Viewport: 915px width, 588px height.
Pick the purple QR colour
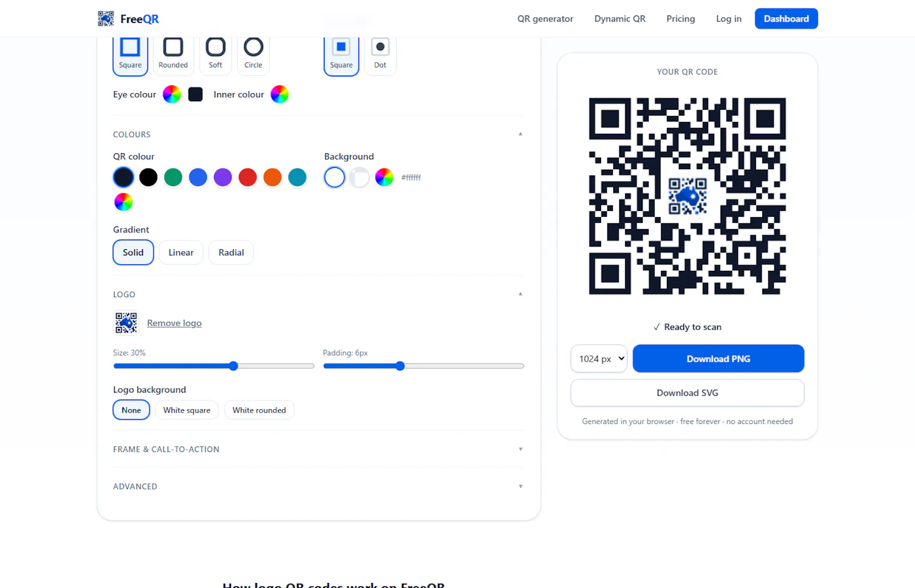(x=223, y=177)
